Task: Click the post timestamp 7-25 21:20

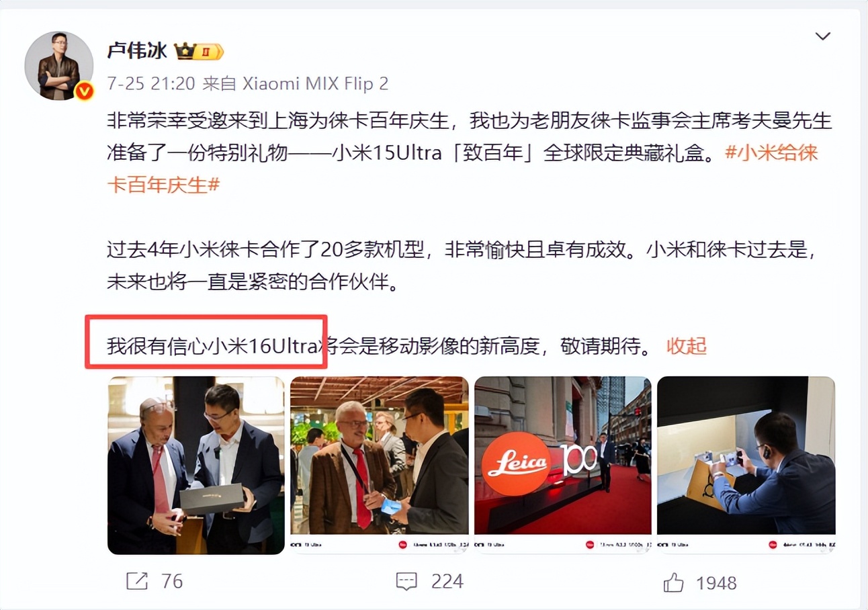Action: 151,83
